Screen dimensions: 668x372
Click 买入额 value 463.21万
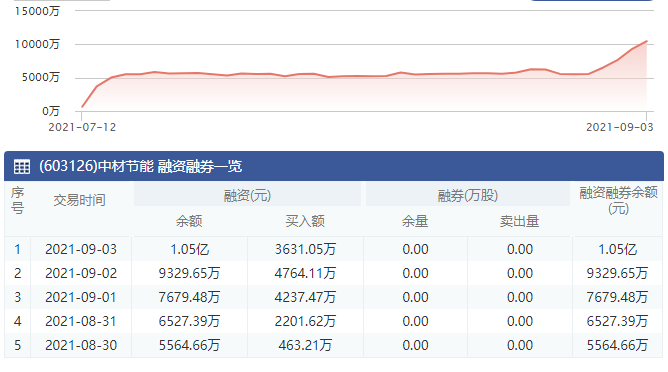point(305,345)
